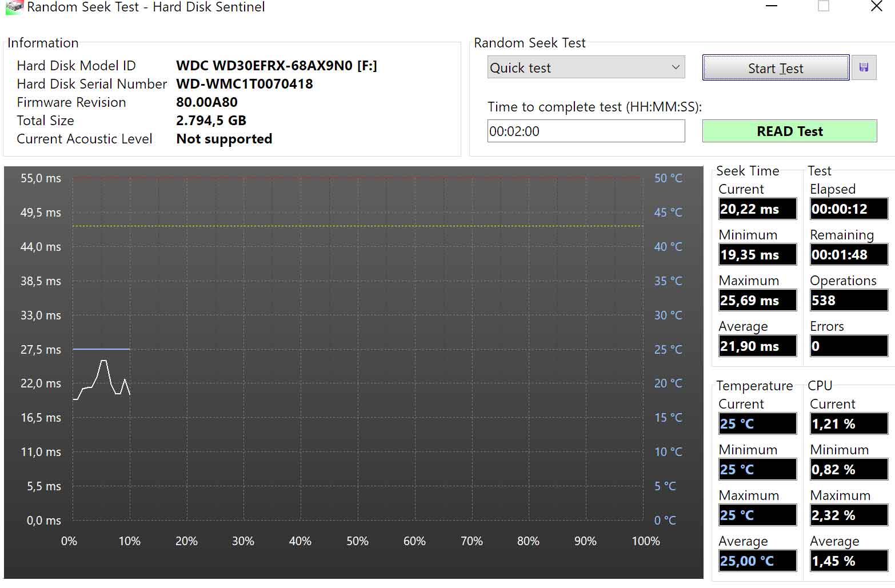The height and width of the screenshot is (588, 895).
Task: Close the Random Seek Test window
Action: click(x=876, y=7)
